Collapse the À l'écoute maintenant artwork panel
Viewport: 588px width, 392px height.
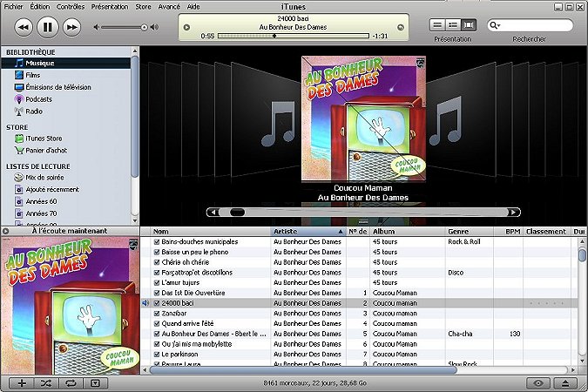click(x=5, y=231)
